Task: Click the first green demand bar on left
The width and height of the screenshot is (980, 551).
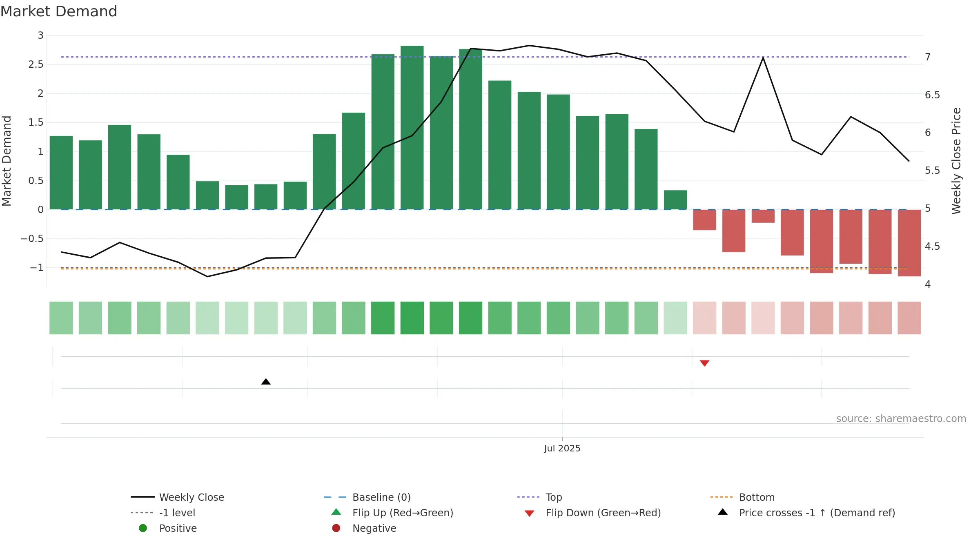Action: (x=61, y=173)
